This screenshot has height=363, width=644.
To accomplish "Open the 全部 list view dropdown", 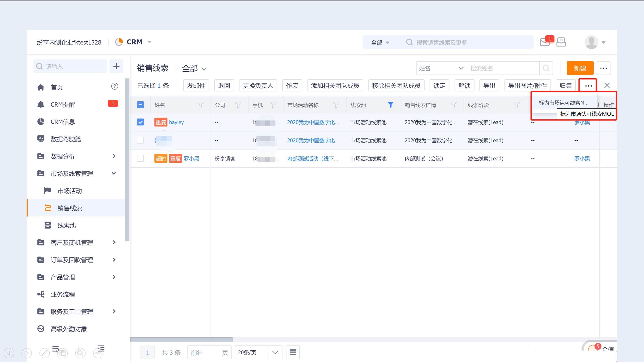I will pyautogui.click(x=194, y=68).
